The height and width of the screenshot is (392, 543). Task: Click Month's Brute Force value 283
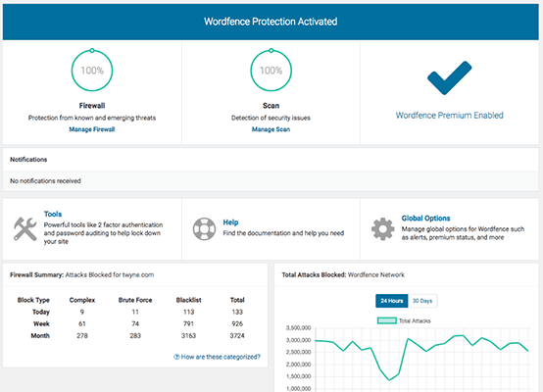click(135, 335)
